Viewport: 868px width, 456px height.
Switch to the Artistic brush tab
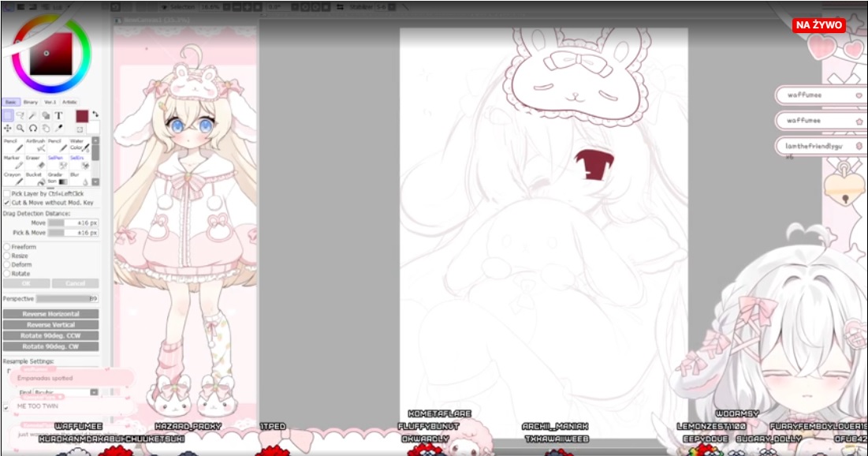click(69, 102)
